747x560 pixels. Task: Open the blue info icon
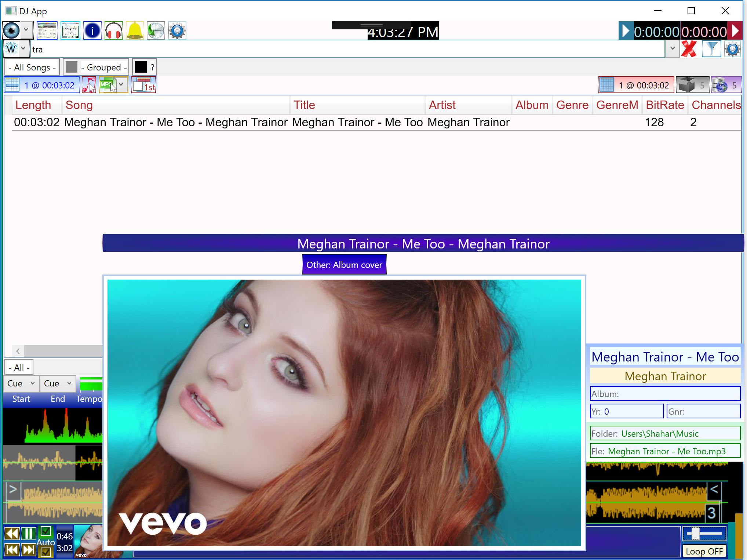[92, 31]
